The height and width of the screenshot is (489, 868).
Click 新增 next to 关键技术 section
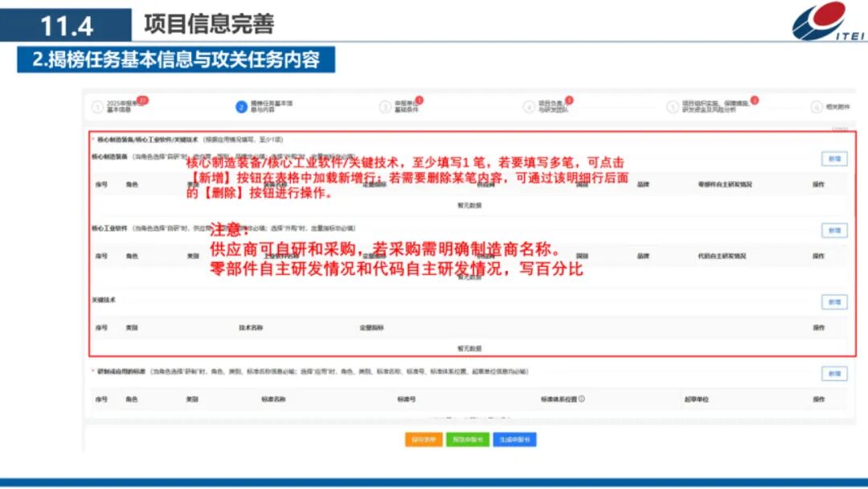(833, 301)
